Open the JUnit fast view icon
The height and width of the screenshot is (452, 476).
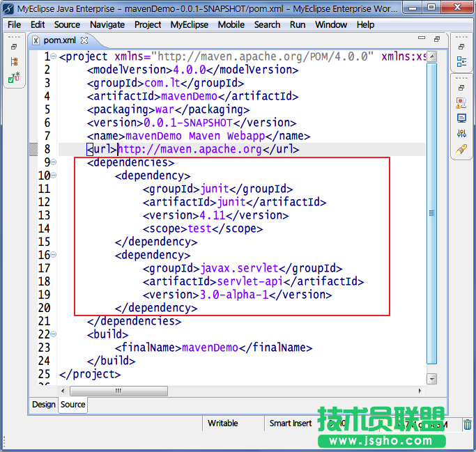(14, 78)
